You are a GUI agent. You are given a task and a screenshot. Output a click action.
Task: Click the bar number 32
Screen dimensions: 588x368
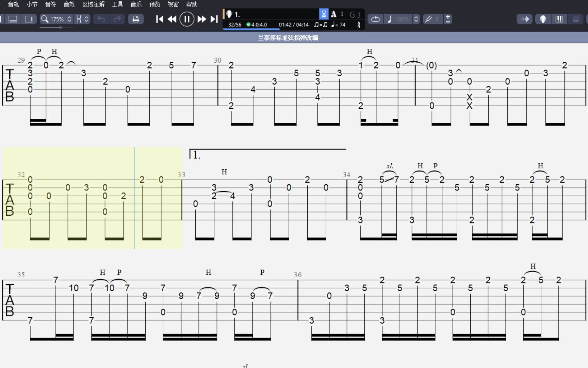pyautogui.click(x=21, y=175)
